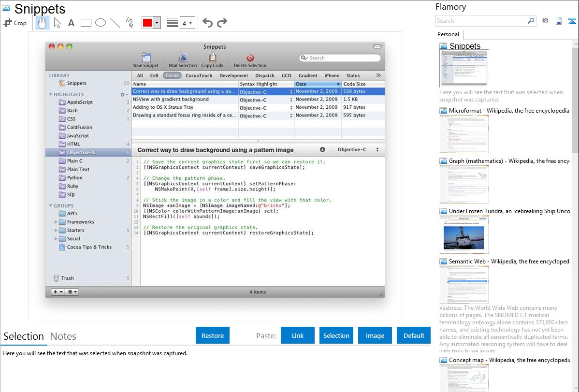Paste as Link
579x392 pixels.
tap(298, 335)
